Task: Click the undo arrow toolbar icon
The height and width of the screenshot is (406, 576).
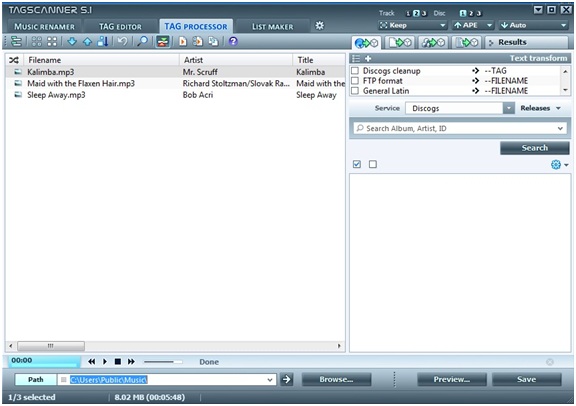Action: click(x=123, y=41)
